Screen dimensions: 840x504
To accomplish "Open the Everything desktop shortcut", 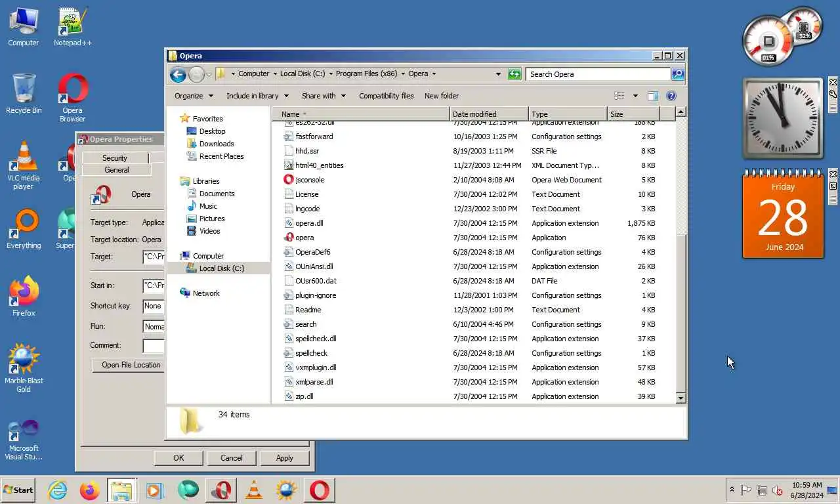I will click(x=24, y=229).
